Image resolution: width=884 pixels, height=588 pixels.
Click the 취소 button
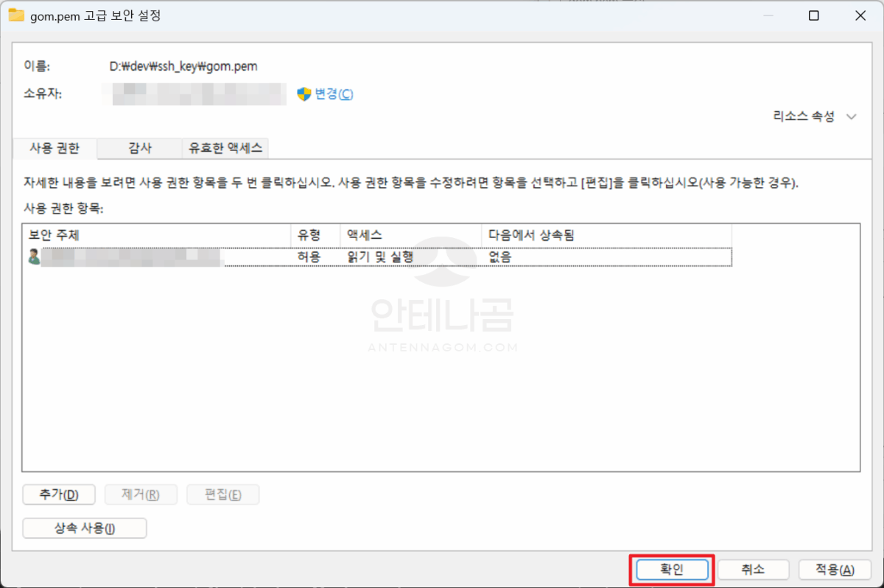point(753,570)
